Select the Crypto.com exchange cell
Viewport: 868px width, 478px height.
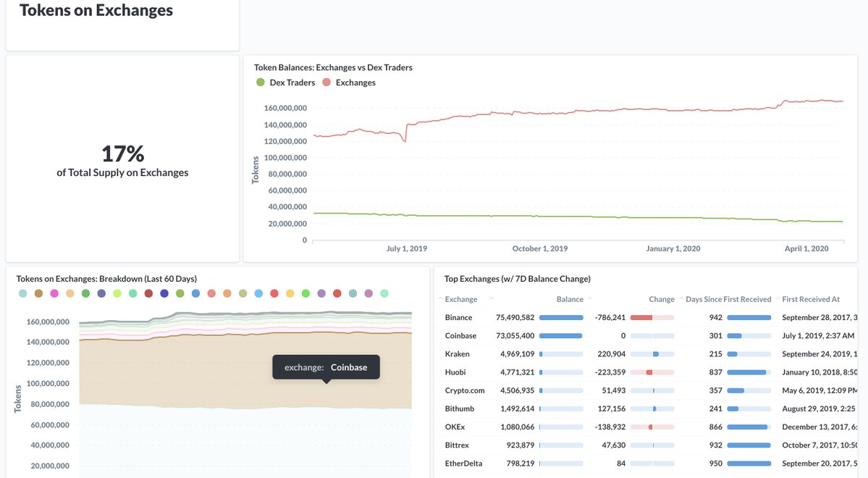coord(465,390)
